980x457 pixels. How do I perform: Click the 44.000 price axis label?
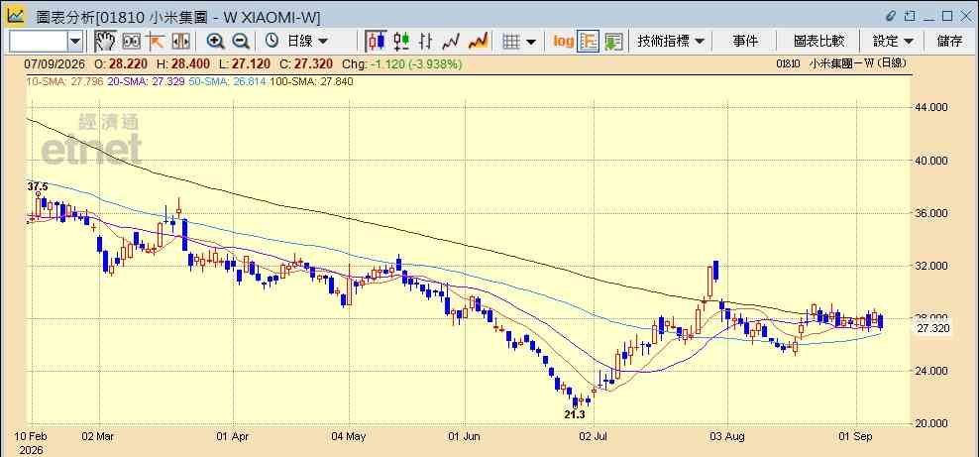(933, 107)
